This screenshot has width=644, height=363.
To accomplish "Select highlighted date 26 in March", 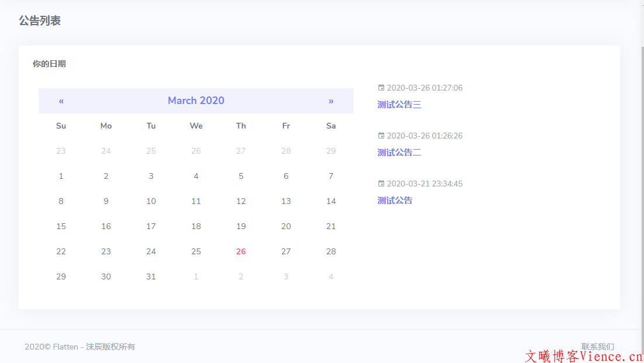I will coord(241,251).
